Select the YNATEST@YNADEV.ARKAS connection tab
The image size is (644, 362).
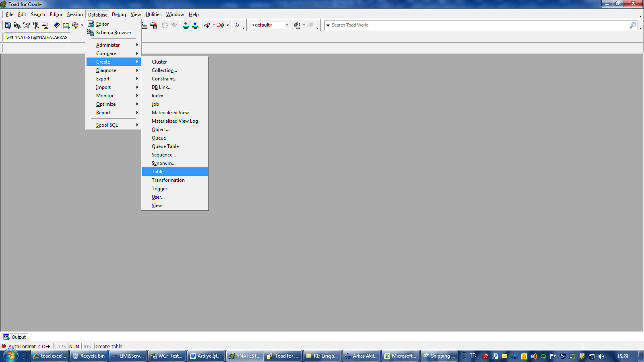[x=37, y=37]
